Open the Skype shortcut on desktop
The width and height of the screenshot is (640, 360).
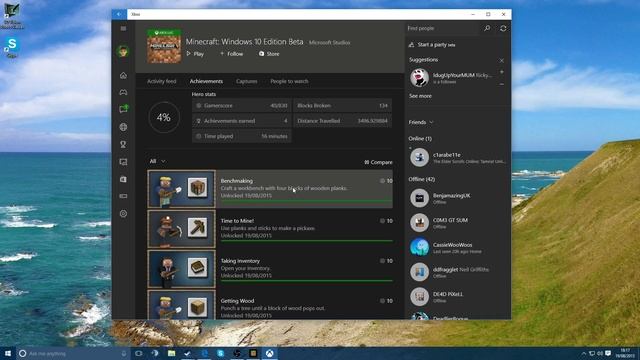coord(12,47)
